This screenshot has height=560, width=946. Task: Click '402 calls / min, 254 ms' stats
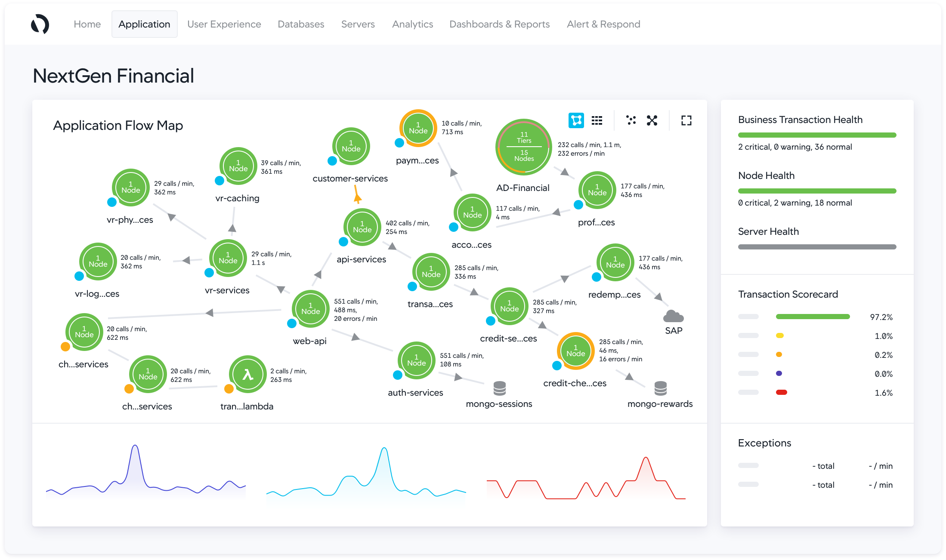(x=407, y=227)
